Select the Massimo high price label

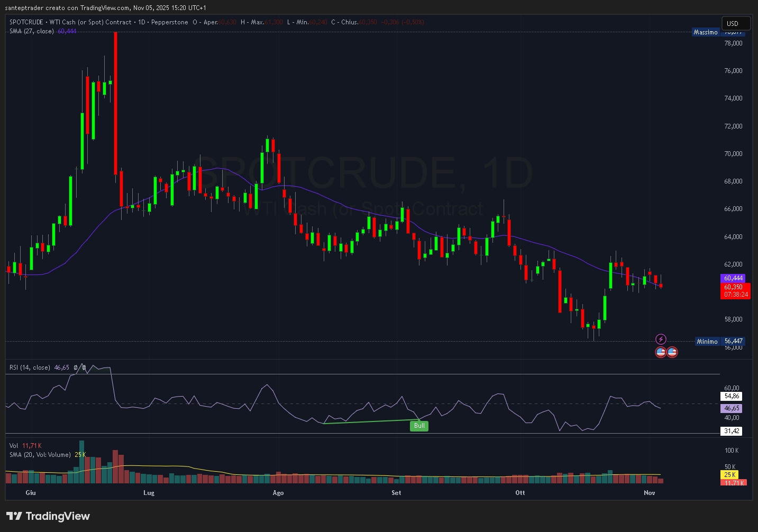pos(706,32)
